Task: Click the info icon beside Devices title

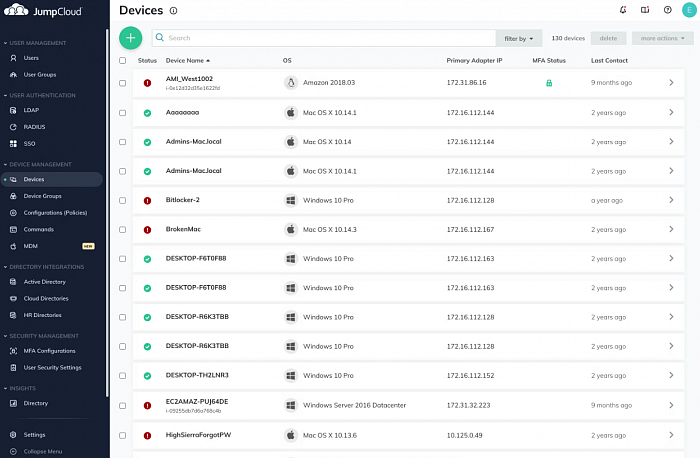Action: point(173,11)
